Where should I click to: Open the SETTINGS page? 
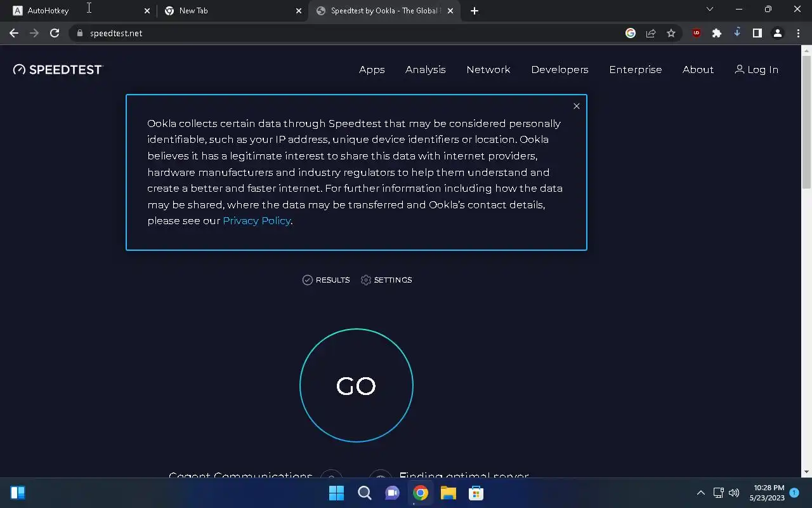tap(386, 280)
